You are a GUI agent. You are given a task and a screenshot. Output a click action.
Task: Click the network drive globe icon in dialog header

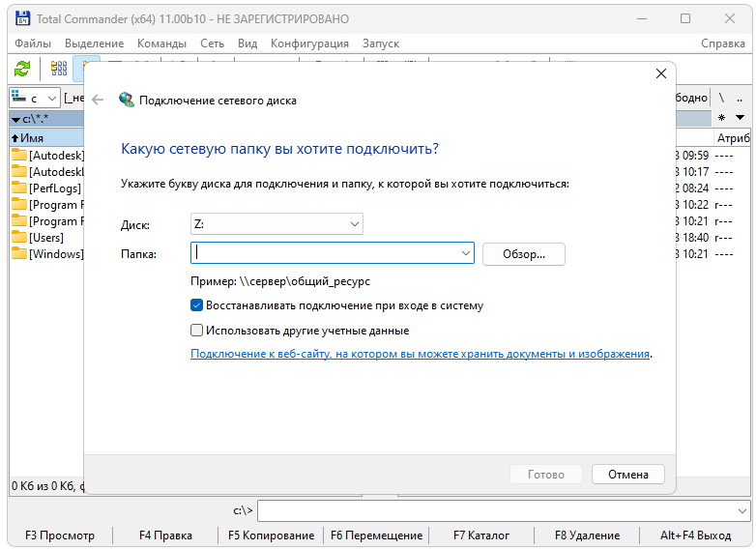pos(127,100)
